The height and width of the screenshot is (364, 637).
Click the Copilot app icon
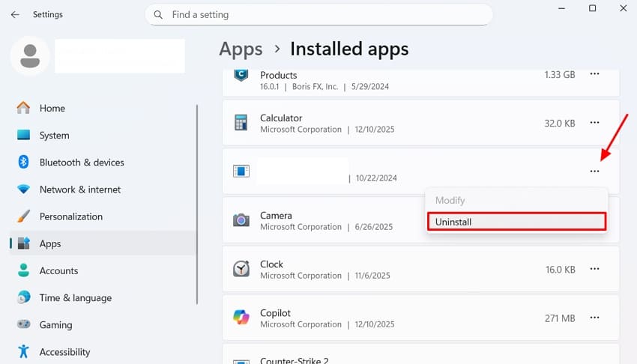(241, 318)
